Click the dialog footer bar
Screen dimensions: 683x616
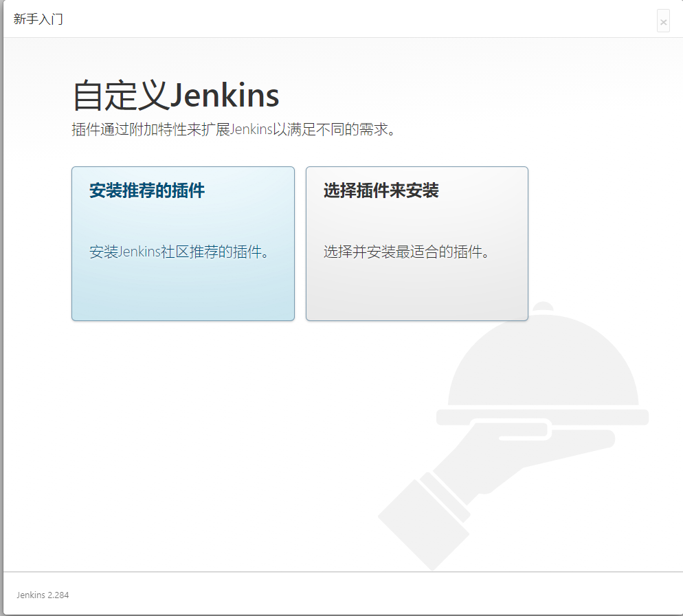point(341,595)
